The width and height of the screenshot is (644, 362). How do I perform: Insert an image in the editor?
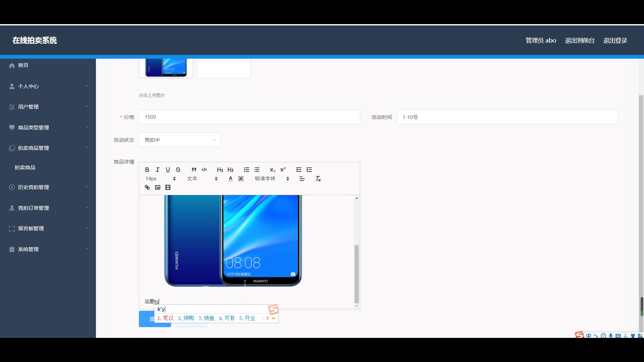157,187
